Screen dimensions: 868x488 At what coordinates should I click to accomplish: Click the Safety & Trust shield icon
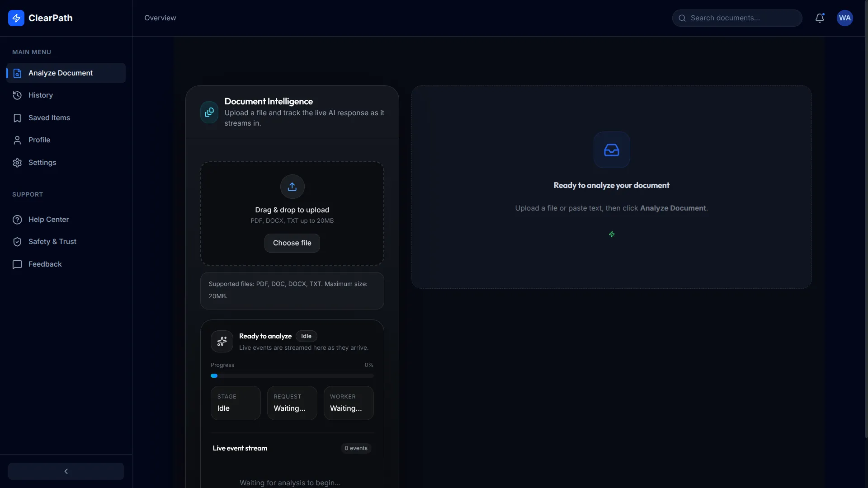tap(17, 242)
